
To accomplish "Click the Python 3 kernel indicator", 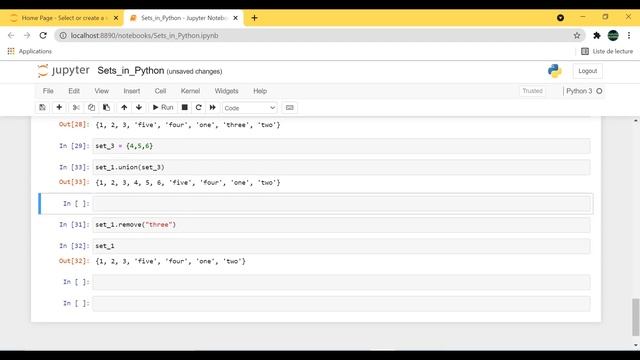I will tap(579, 91).
